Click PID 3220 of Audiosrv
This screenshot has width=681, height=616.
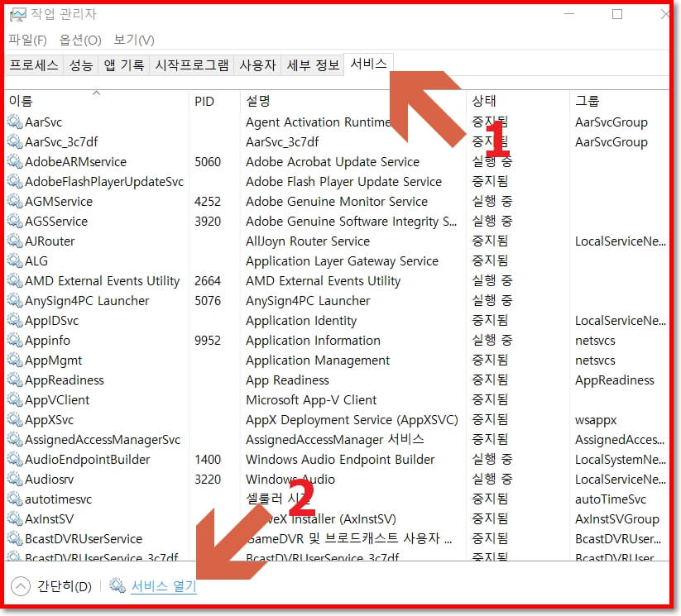tap(208, 479)
